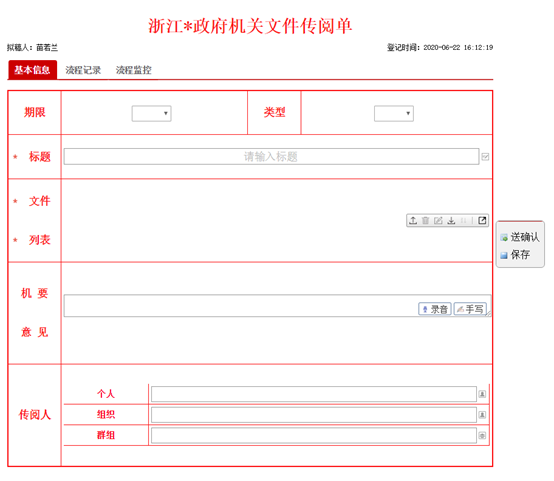Click the 登记时间 timestamp text
Screen dimensions: 554x481
click(440, 47)
